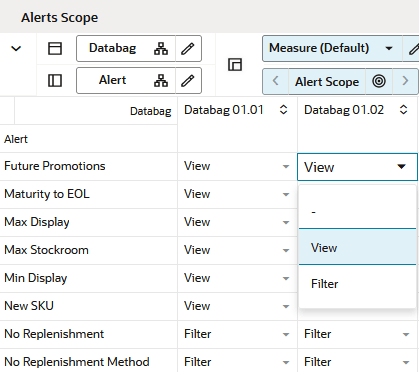Open Min Display dropdown under Databag 01.01
419x372 pixels.
click(286, 279)
